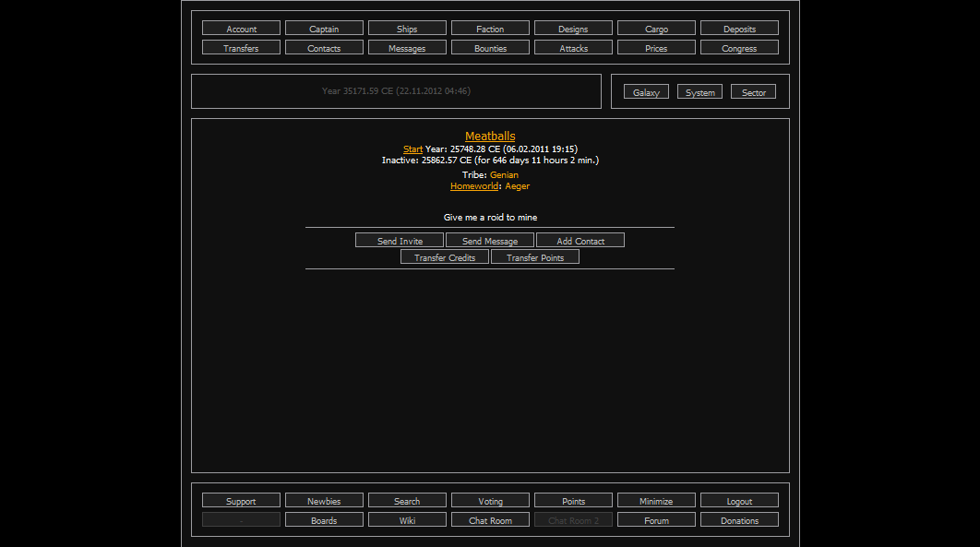Open the Chat Room button
980x547 pixels.
coord(490,520)
